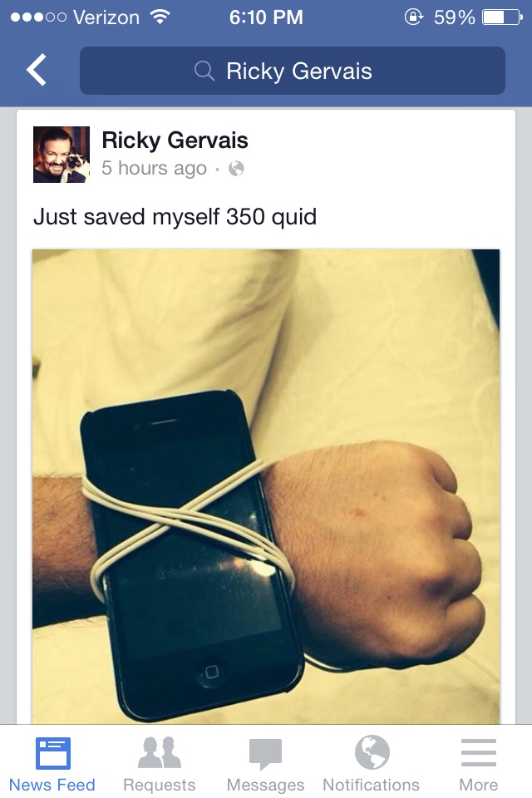Viewport: 532px width, 798px height.
Task: Tap Ricky Gervais profile picture
Action: coord(62,155)
